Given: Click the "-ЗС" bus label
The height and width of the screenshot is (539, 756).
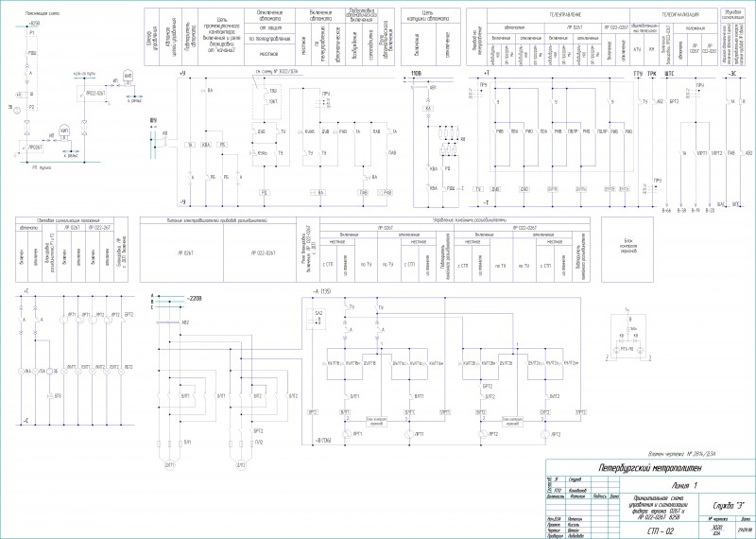Looking at the screenshot, I should click(731, 73).
